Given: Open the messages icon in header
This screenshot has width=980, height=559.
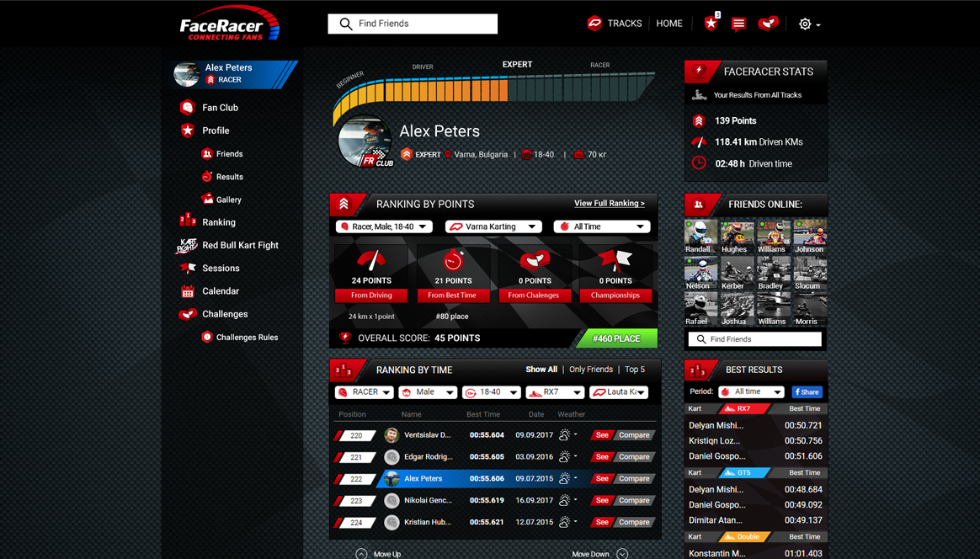Looking at the screenshot, I should click(738, 24).
